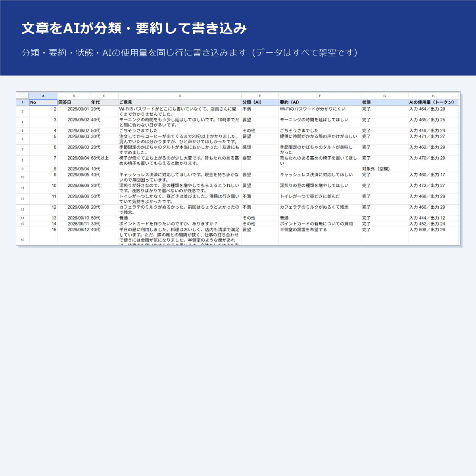Select the opinion cell starting '季節限定のかぼちゃのタルトが本当に'

pos(180,150)
